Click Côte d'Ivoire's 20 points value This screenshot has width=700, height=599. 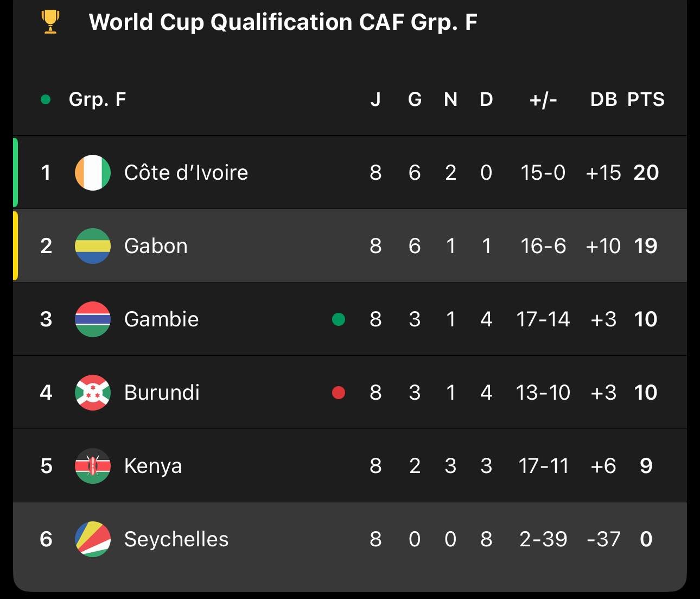pyautogui.click(x=646, y=173)
